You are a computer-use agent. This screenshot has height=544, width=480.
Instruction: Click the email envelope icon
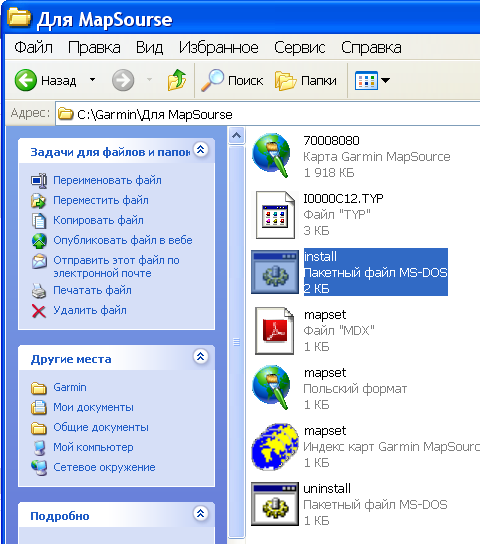[39, 261]
